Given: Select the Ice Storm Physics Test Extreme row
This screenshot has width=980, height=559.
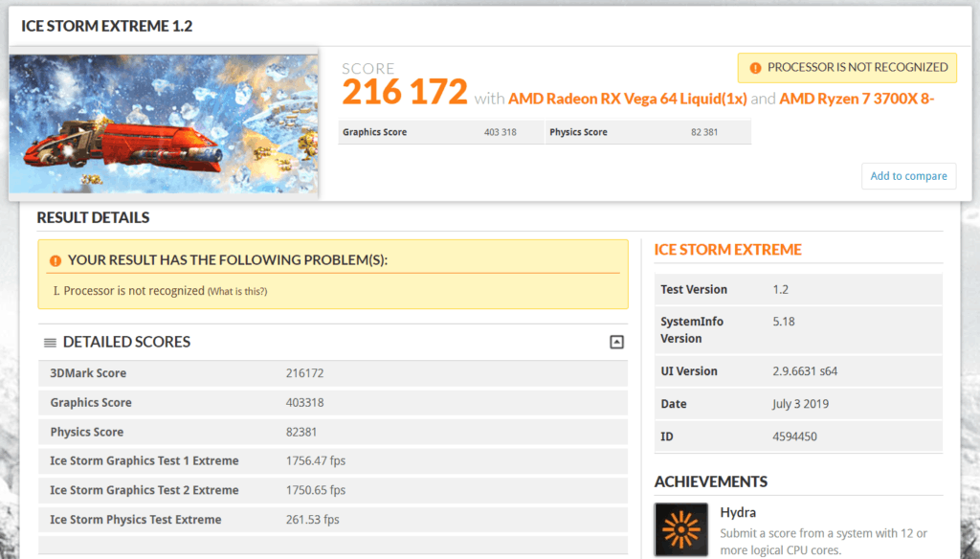Looking at the screenshot, I should click(332, 520).
